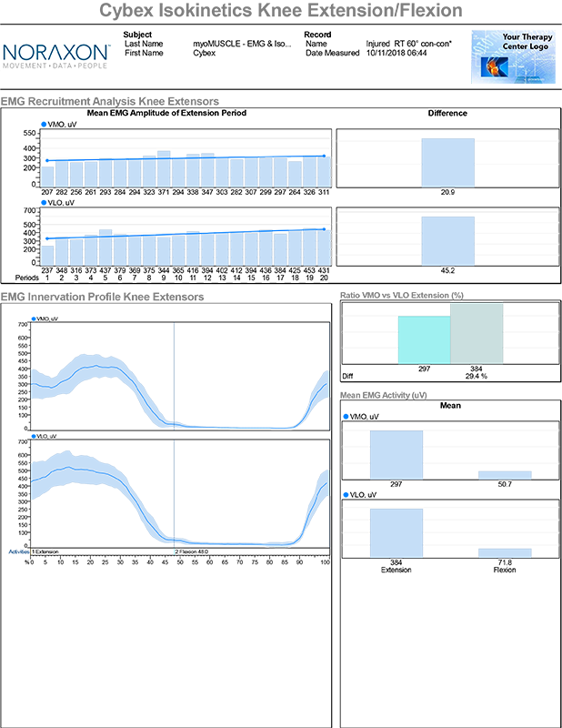Select the date 10/11/2018 06:44

click(x=396, y=53)
